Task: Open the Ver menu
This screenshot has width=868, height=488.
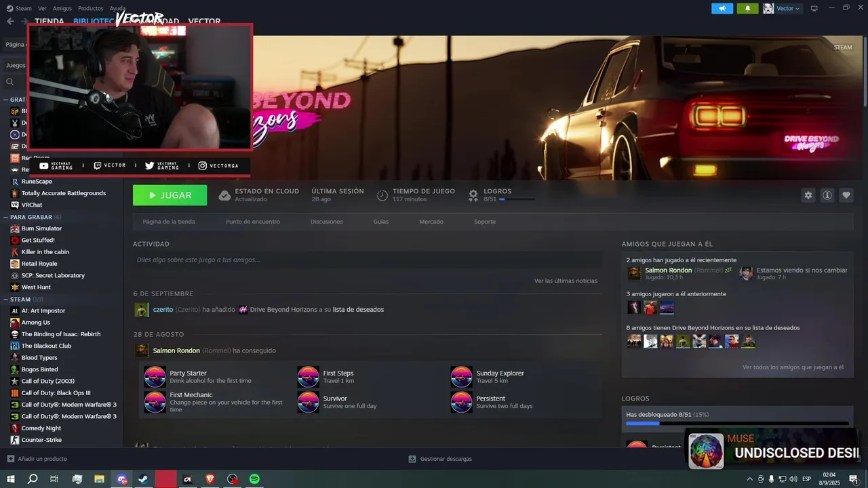Action: pos(42,8)
